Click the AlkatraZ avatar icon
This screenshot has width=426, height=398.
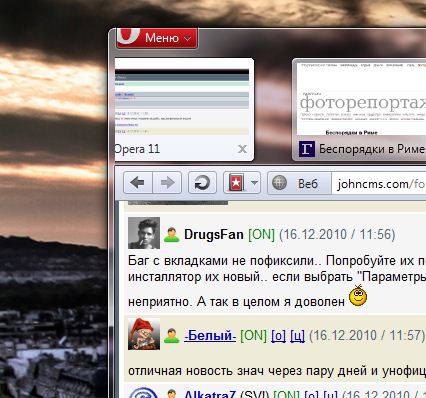point(144,393)
